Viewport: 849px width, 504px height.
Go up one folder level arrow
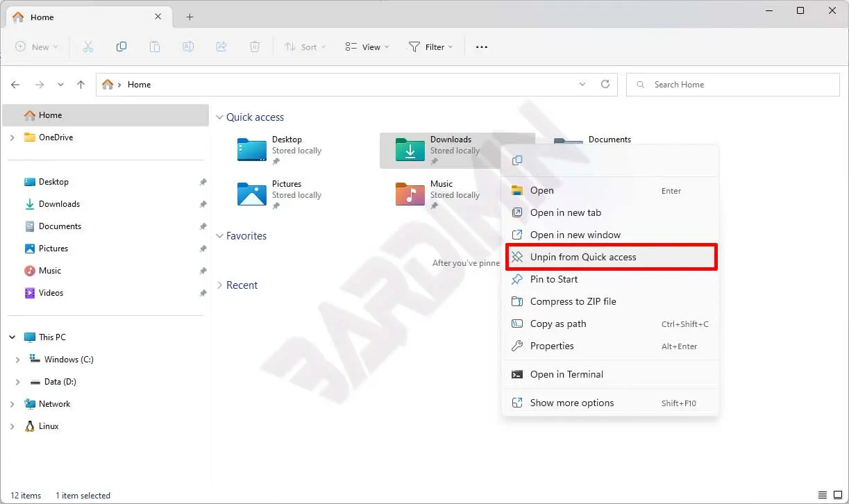click(81, 85)
